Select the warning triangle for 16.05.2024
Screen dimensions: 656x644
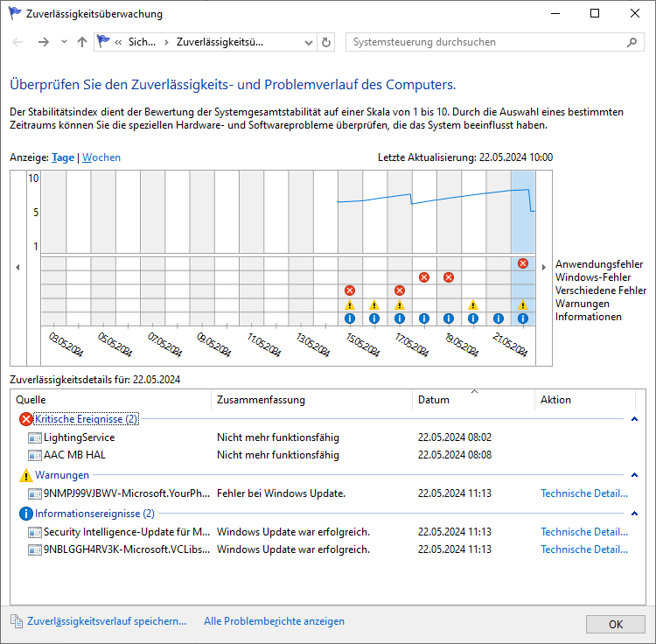(374, 305)
